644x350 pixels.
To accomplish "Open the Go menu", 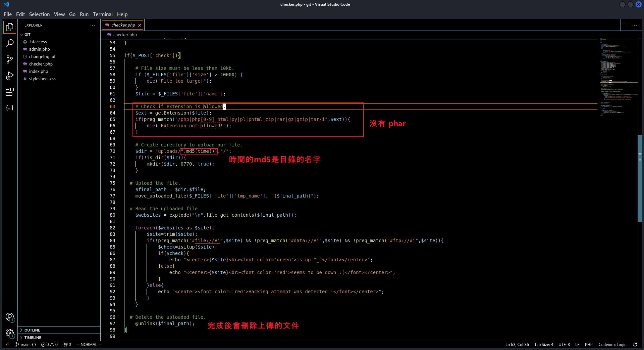I will point(72,14).
